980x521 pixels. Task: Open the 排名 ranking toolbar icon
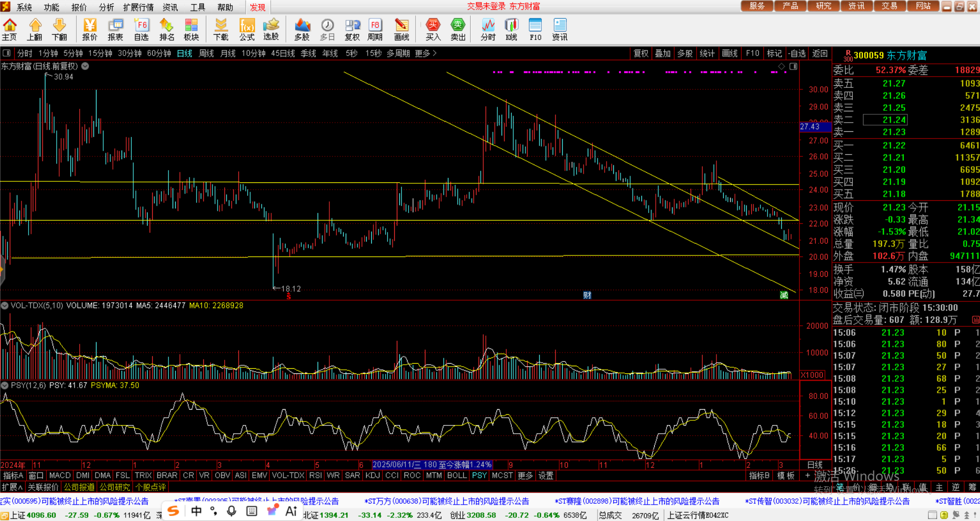[166, 30]
